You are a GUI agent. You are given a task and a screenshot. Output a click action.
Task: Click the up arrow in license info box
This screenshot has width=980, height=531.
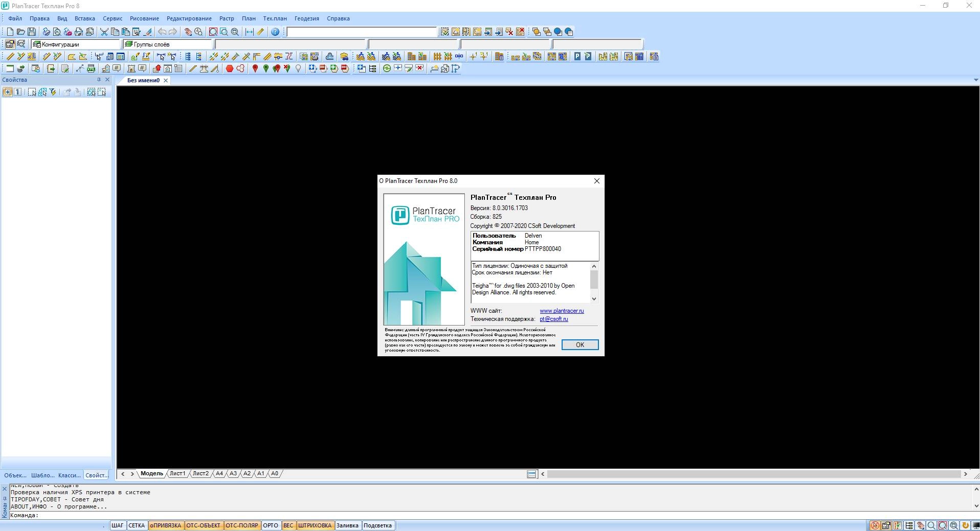pos(594,266)
